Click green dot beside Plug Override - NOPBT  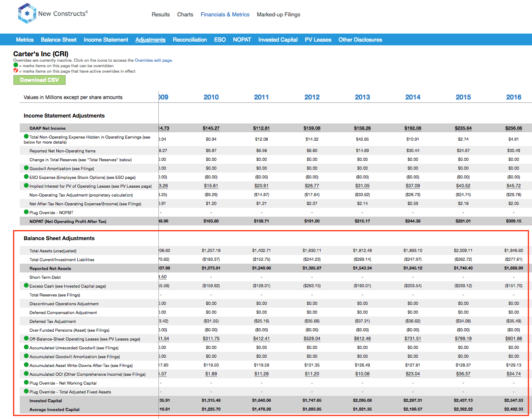click(x=26, y=212)
